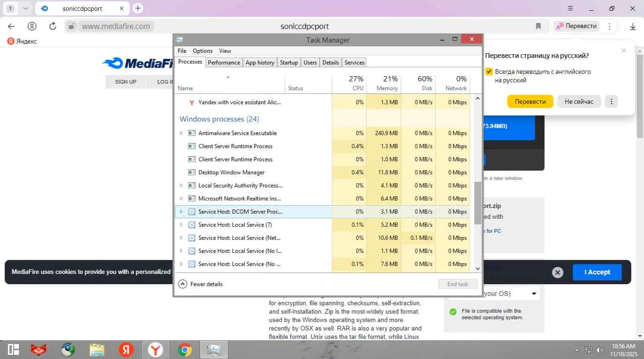Go back using the browser back arrow

click(x=11, y=26)
